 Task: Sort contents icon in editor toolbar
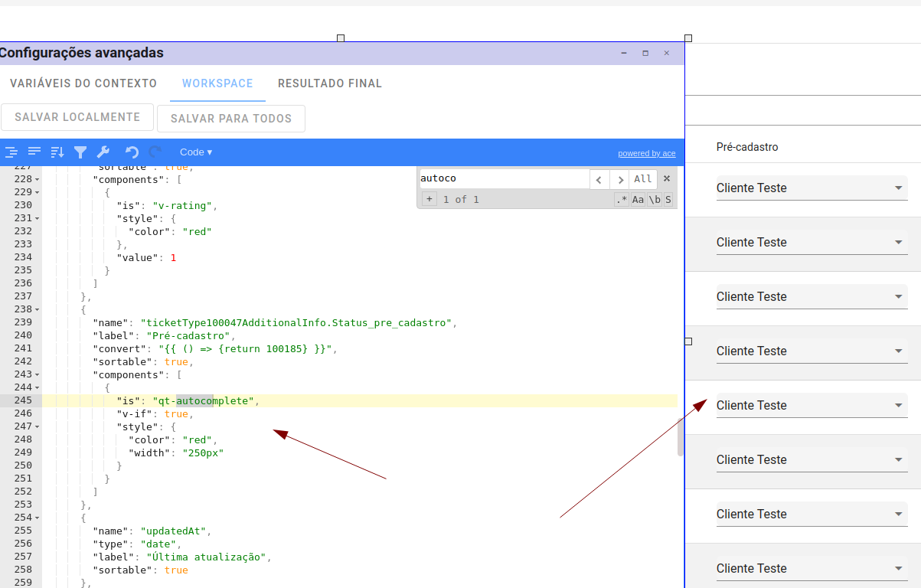(x=57, y=152)
